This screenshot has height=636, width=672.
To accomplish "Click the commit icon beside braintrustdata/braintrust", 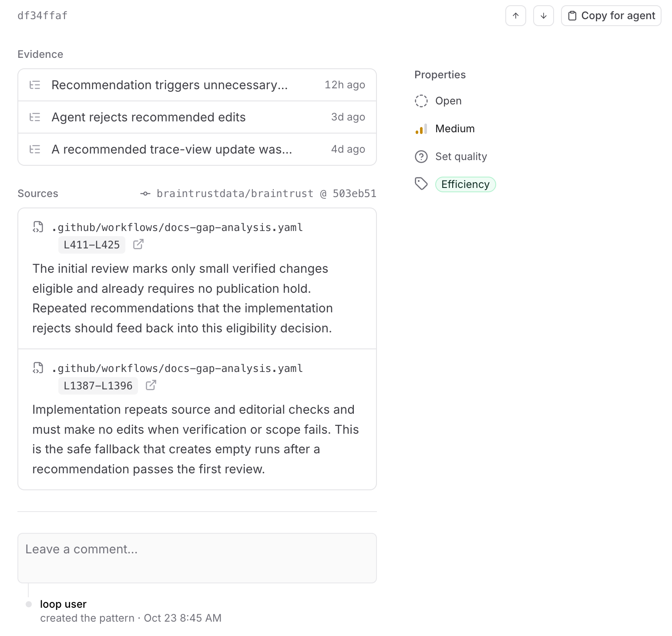I will (145, 194).
